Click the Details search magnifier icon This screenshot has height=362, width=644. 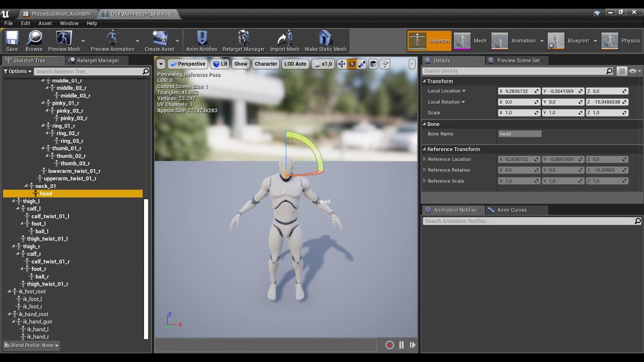point(609,71)
